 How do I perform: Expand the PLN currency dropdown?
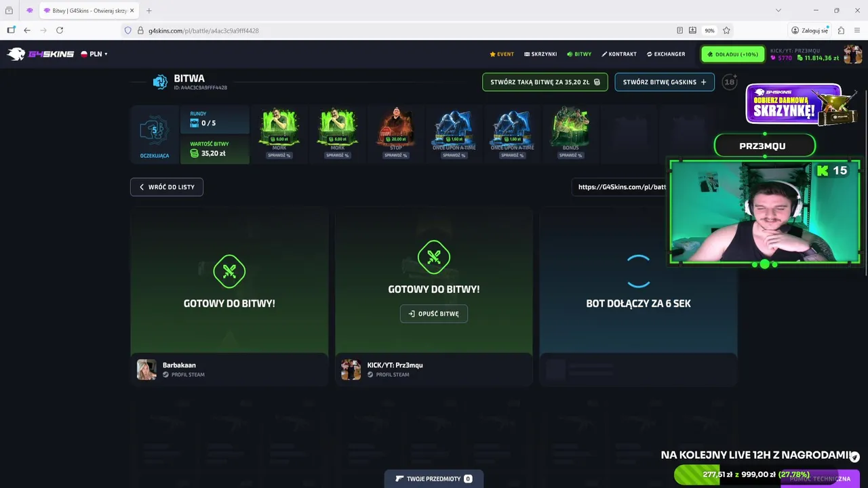tap(94, 54)
